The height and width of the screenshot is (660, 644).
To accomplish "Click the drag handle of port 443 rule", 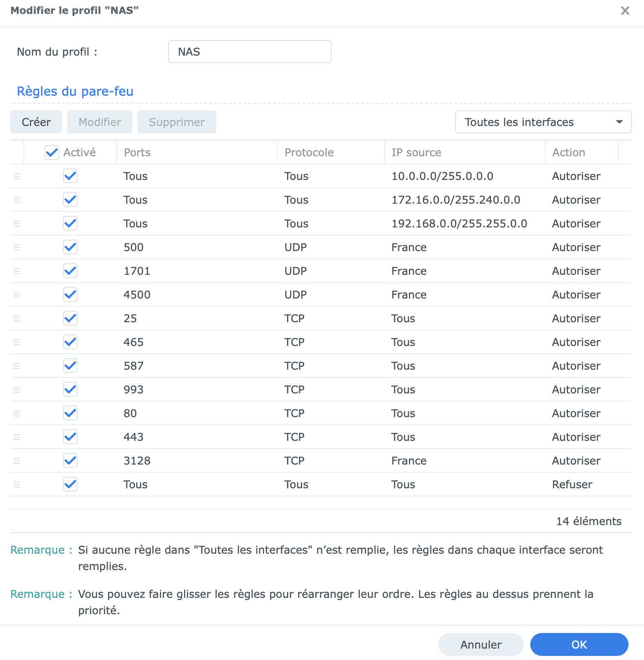I will (17, 437).
